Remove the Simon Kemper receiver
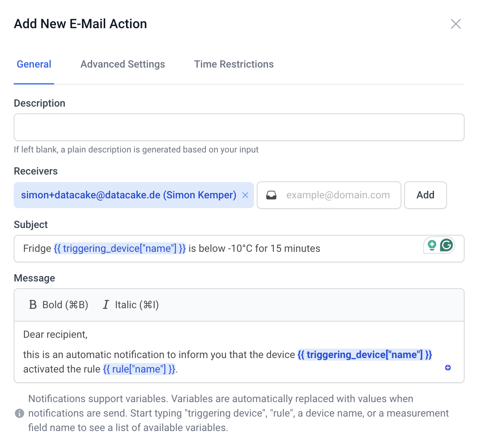Viewport: 479px width, 448px height. tap(245, 195)
